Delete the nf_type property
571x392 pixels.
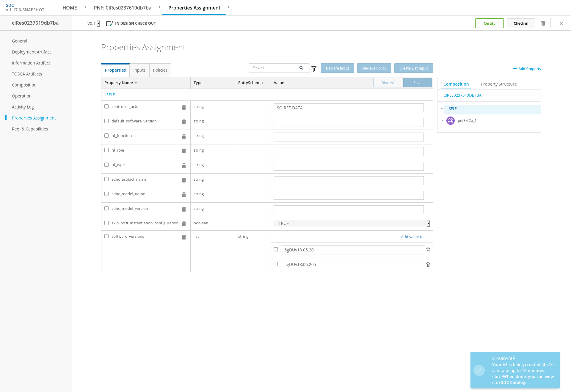point(184,166)
